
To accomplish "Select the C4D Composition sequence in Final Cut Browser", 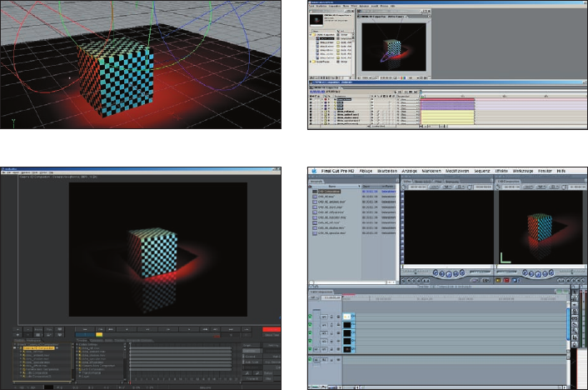I will (329, 192).
